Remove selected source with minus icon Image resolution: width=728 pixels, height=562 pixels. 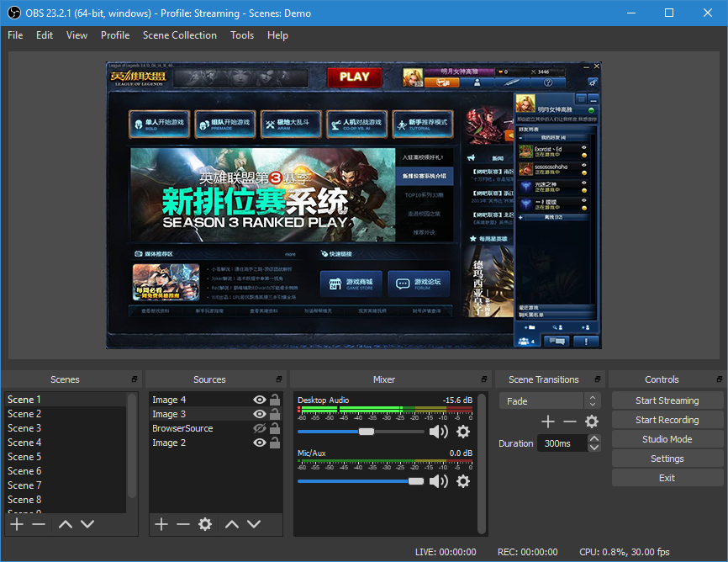click(x=183, y=524)
